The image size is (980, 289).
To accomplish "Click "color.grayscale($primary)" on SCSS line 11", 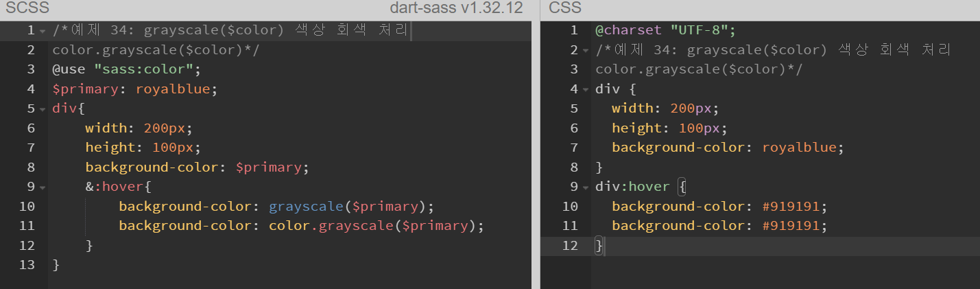I will 372,226.
